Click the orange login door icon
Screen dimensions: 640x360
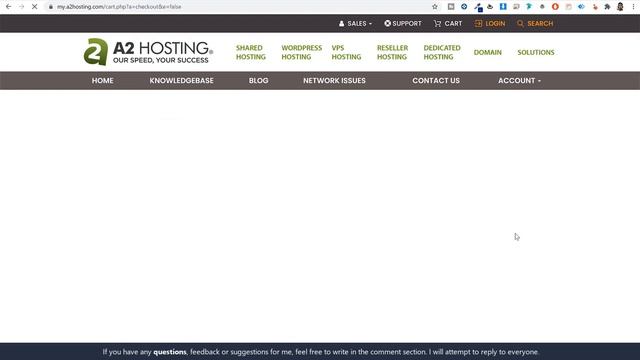point(478,24)
